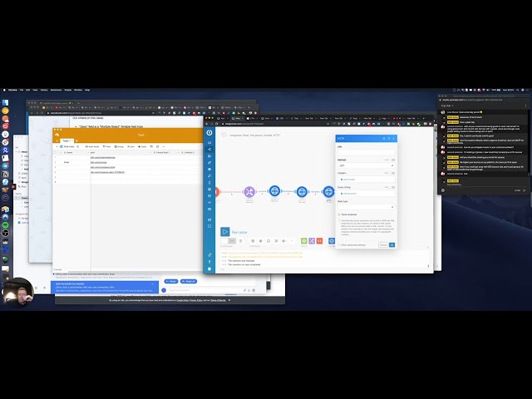Image resolution: width=532 pixels, height=399 pixels.
Task: Click Color in Airtable toolbar
Action: point(142,146)
